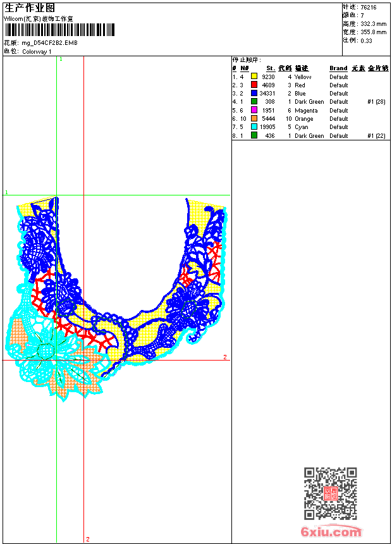
Task: Click the Blue thread color swatch
Action: (x=254, y=93)
